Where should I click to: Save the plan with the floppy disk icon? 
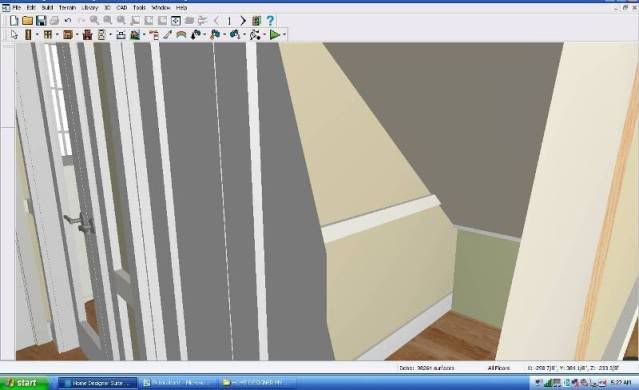[x=41, y=20]
